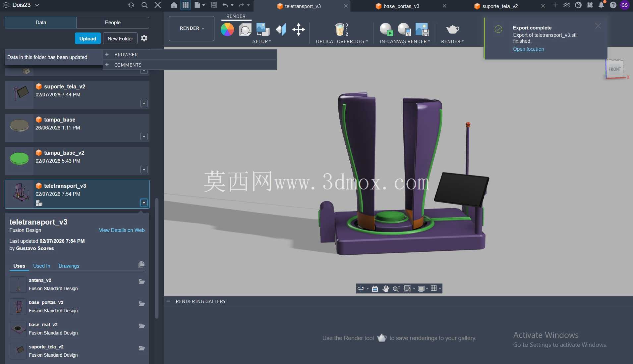The height and width of the screenshot is (364, 633).
Task: Click the Render teapot icon
Action: pyautogui.click(x=452, y=29)
